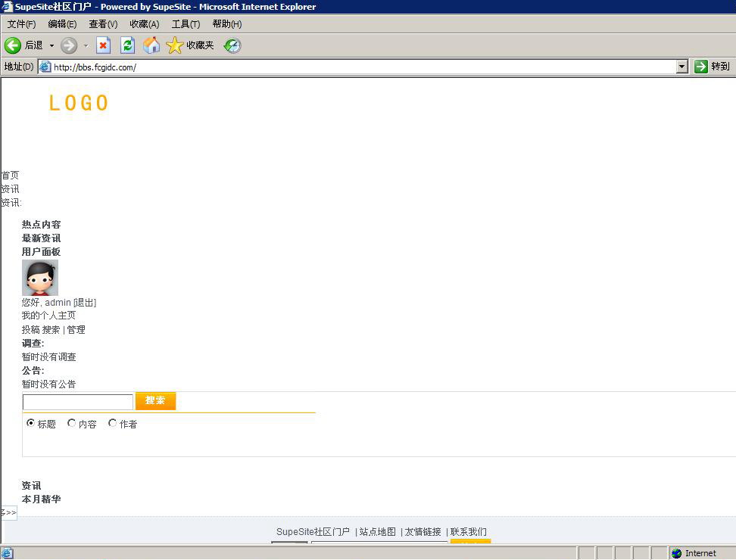
Task: Open the 帮助(H) menu
Action: pos(226,24)
